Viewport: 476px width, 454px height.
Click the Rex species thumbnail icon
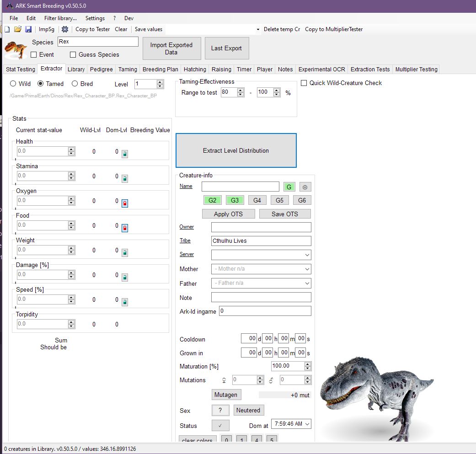click(x=16, y=49)
